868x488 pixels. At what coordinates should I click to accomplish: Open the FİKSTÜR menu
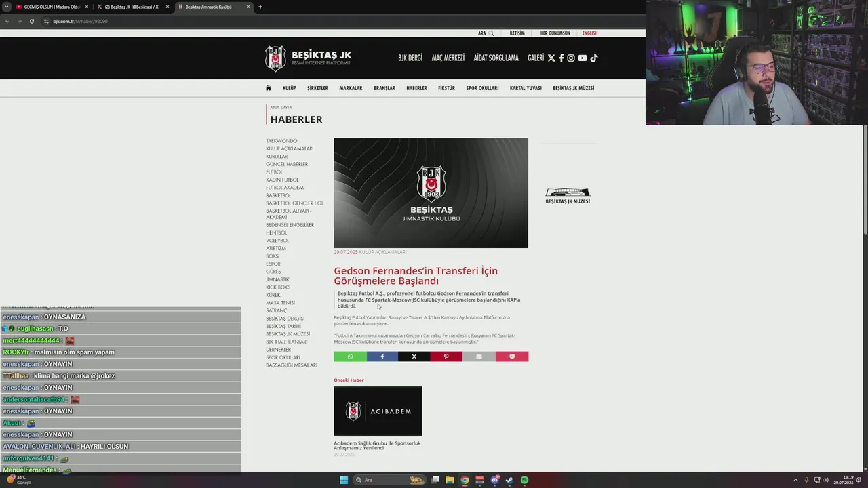(x=446, y=88)
